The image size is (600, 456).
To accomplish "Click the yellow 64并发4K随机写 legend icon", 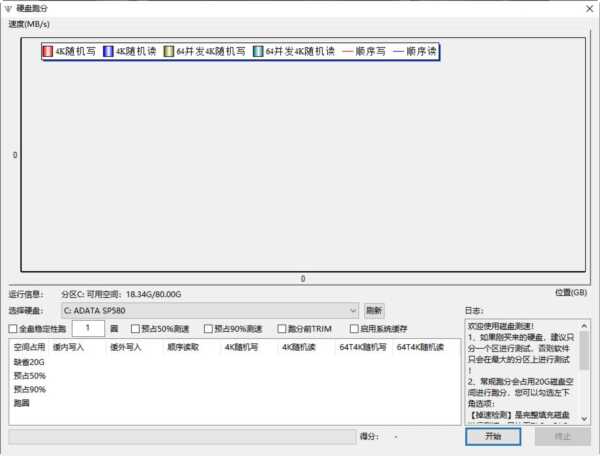I will click(169, 50).
